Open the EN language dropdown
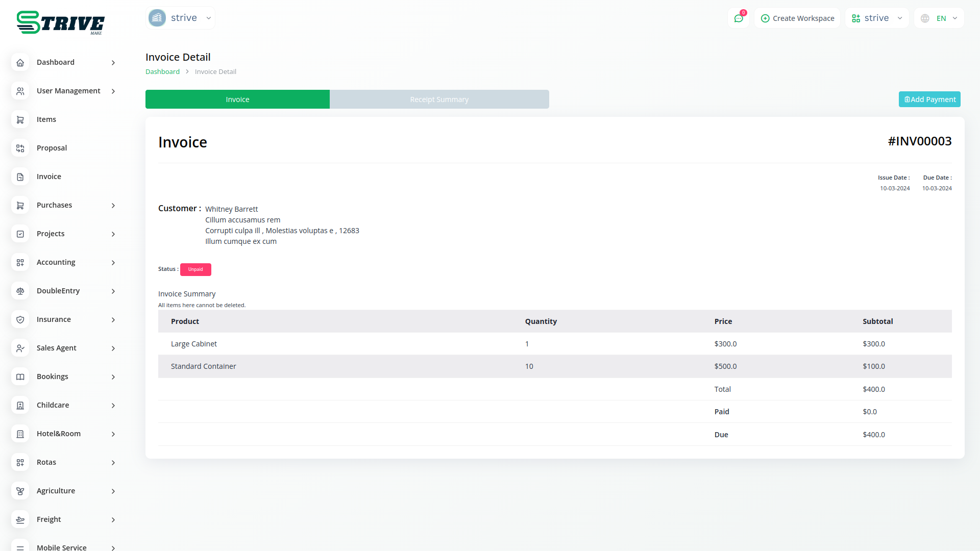This screenshot has width=980, height=551. pyautogui.click(x=940, y=18)
